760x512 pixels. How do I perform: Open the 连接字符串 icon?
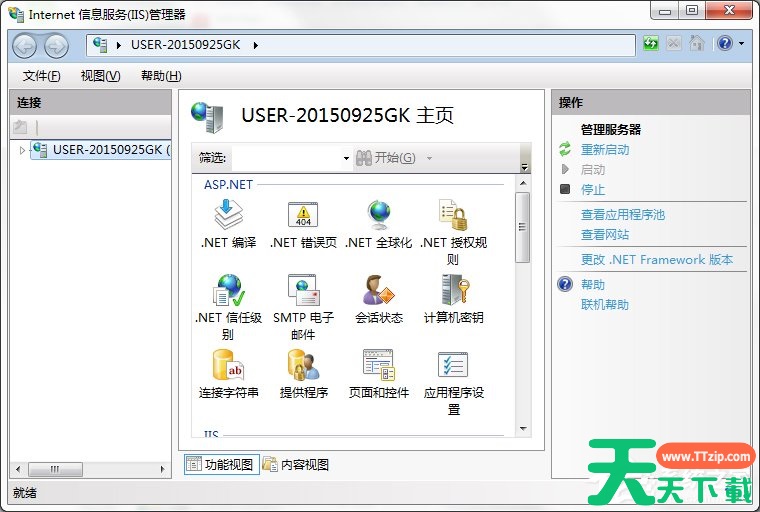[228, 366]
